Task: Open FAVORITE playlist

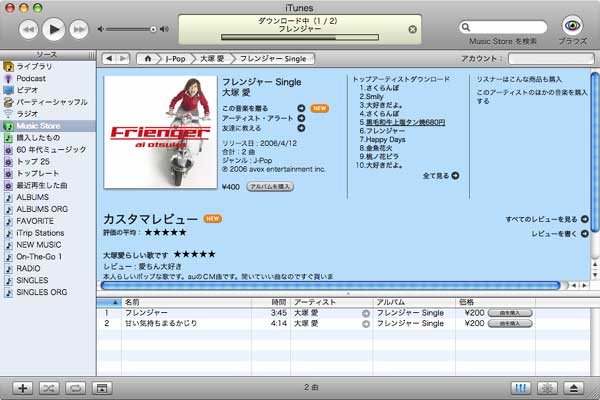Action: [x=48, y=221]
